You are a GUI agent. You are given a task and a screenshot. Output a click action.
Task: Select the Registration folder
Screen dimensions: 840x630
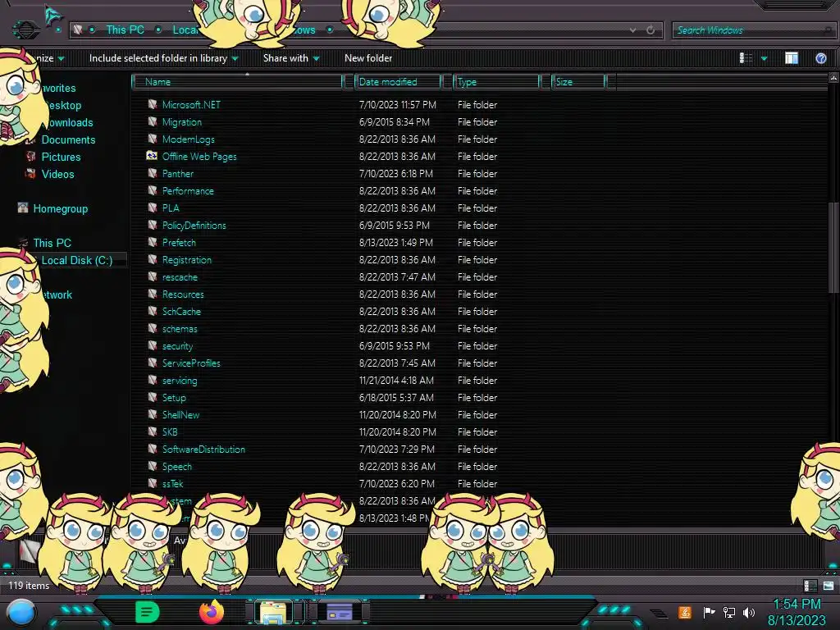[186, 260]
